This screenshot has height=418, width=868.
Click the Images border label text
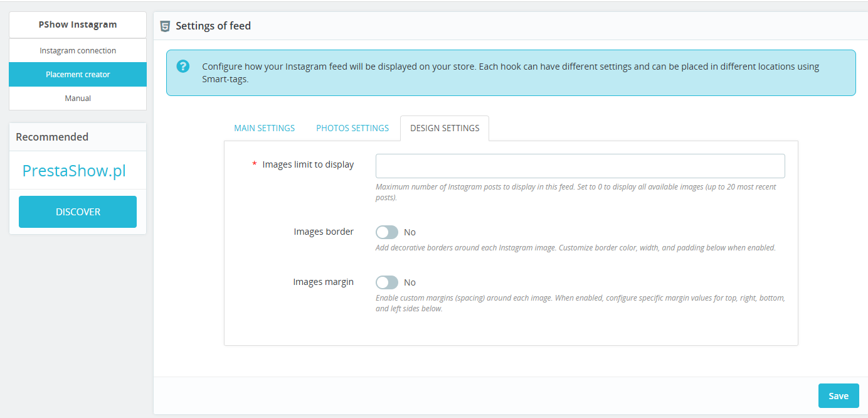tap(323, 232)
